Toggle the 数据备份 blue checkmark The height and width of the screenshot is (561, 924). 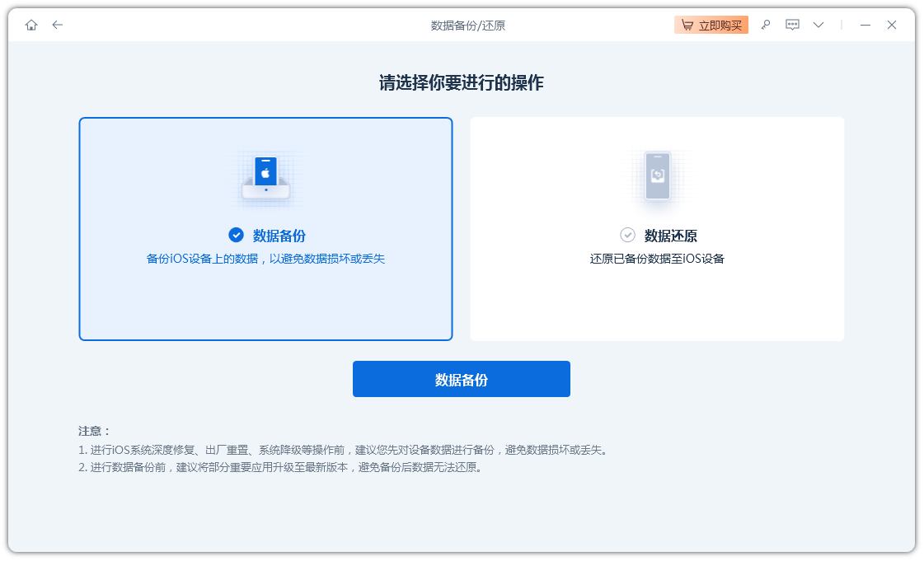[x=236, y=235]
